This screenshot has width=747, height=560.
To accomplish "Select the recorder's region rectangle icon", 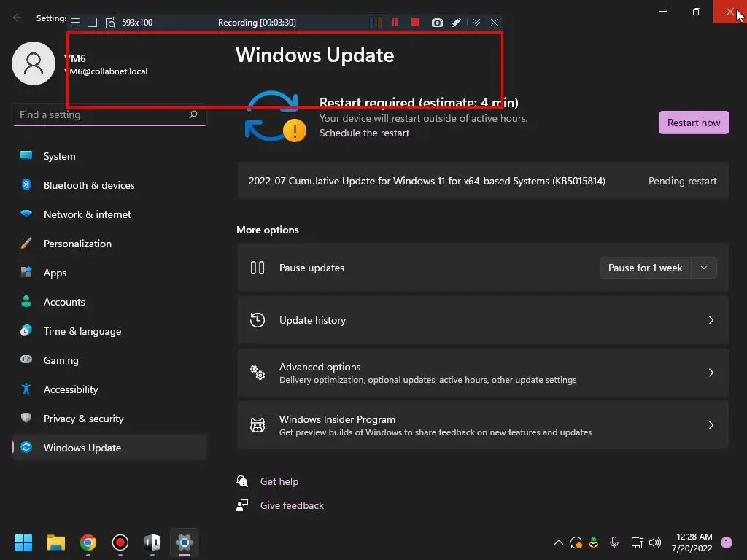I will [93, 23].
